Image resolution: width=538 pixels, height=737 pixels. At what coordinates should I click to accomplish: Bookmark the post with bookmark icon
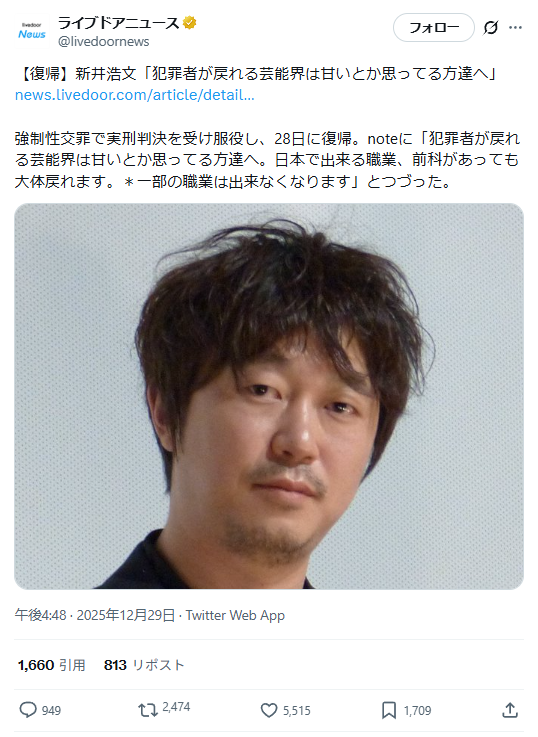(x=389, y=710)
